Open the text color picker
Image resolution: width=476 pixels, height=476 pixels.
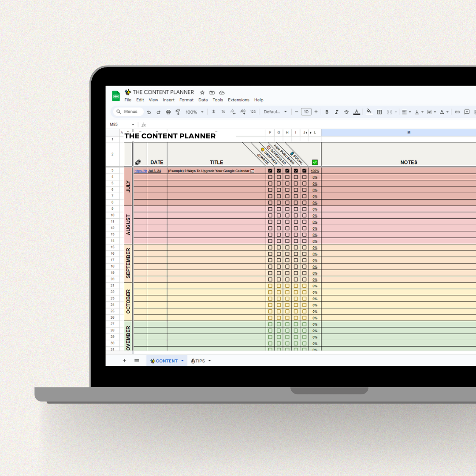[x=357, y=112]
